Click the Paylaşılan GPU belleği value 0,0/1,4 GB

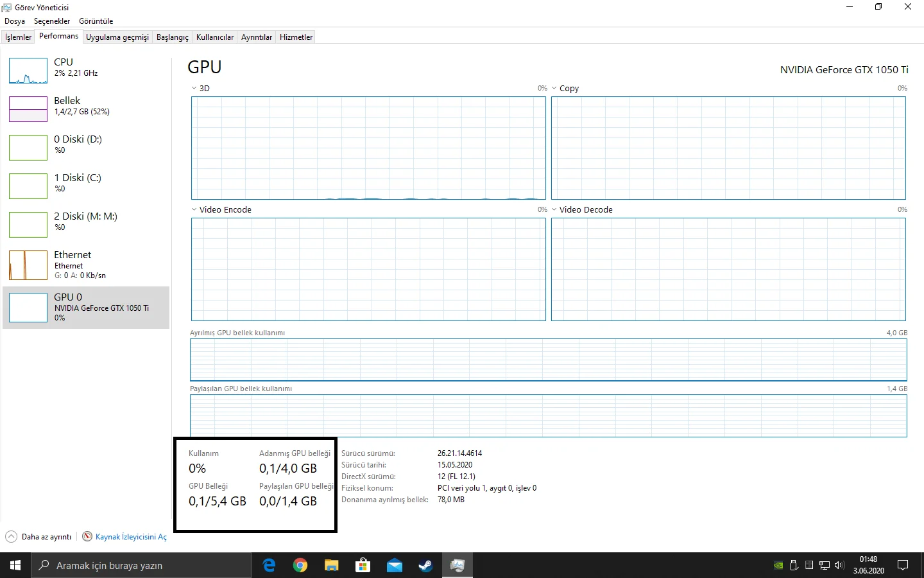[x=288, y=502]
